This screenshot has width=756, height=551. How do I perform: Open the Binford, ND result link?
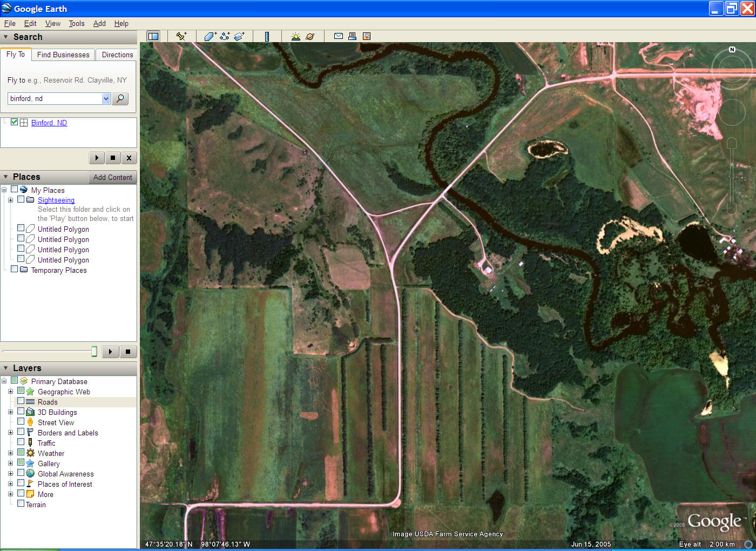49,123
